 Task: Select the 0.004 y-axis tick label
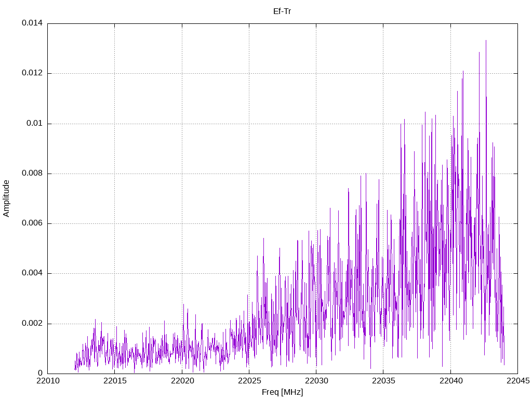click(x=32, y=273)
